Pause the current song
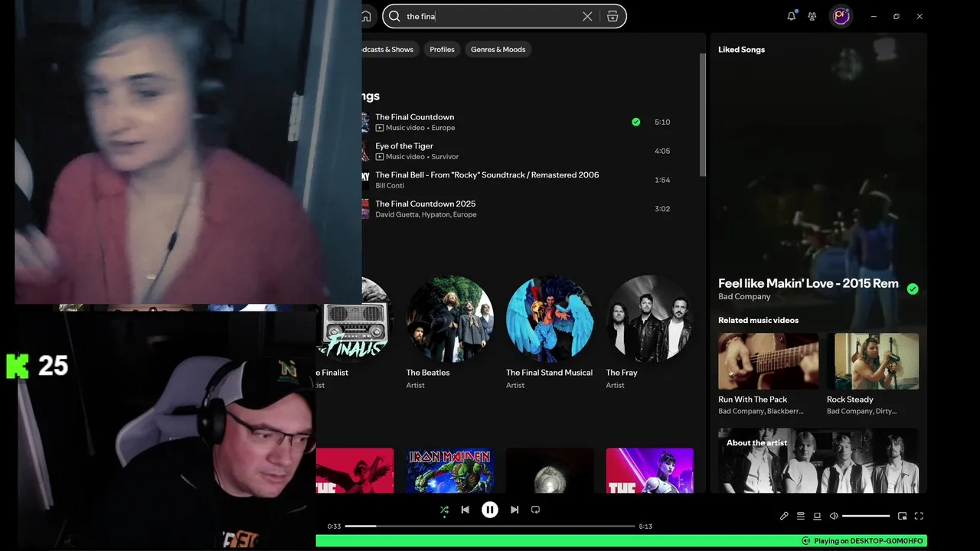The height and width of the screenshot is (551, 980). [x=490, y=510]
